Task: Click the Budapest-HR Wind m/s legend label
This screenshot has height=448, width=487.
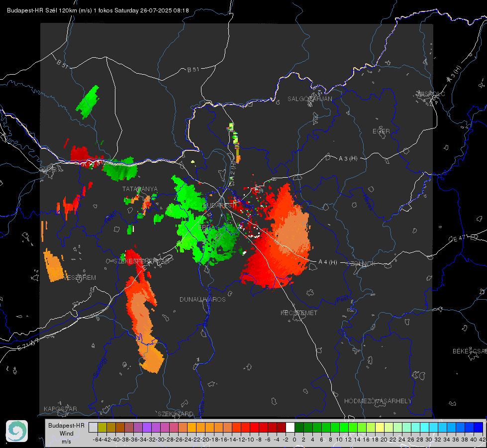Action: coord(66,434)
